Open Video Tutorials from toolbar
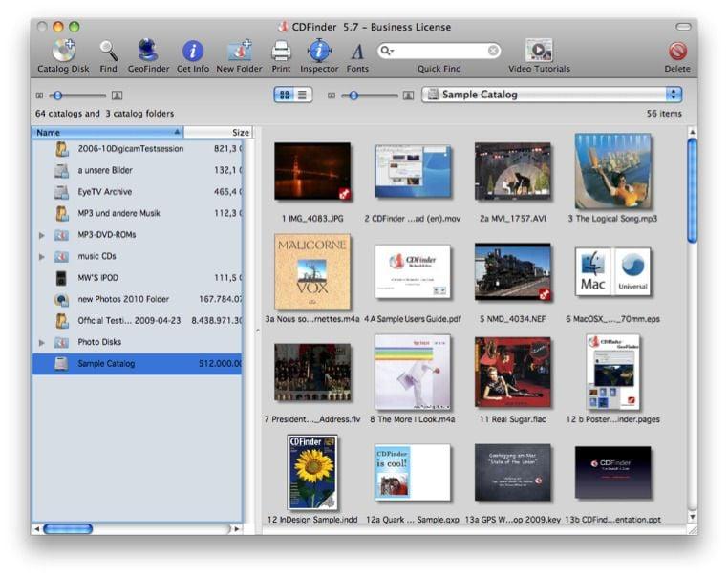Viewport: 728px width, 577px height. [x=539, y=50]
